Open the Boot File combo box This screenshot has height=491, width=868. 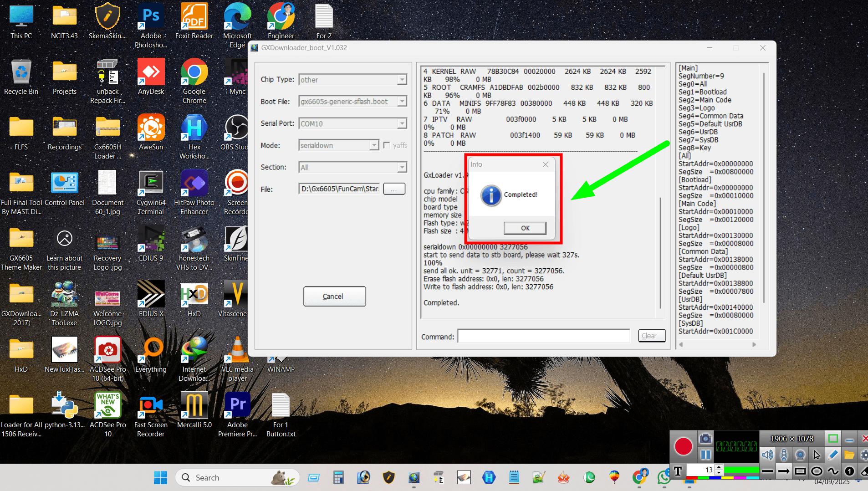click(x=402, y=102)
